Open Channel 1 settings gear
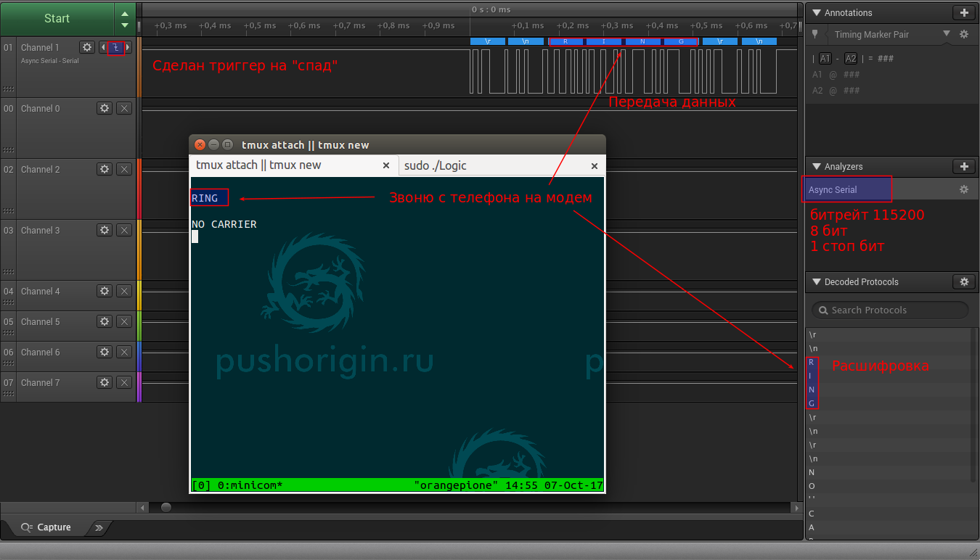Viewport: 980px width, 560px height. pyautogui.click(x=87, y=46)
